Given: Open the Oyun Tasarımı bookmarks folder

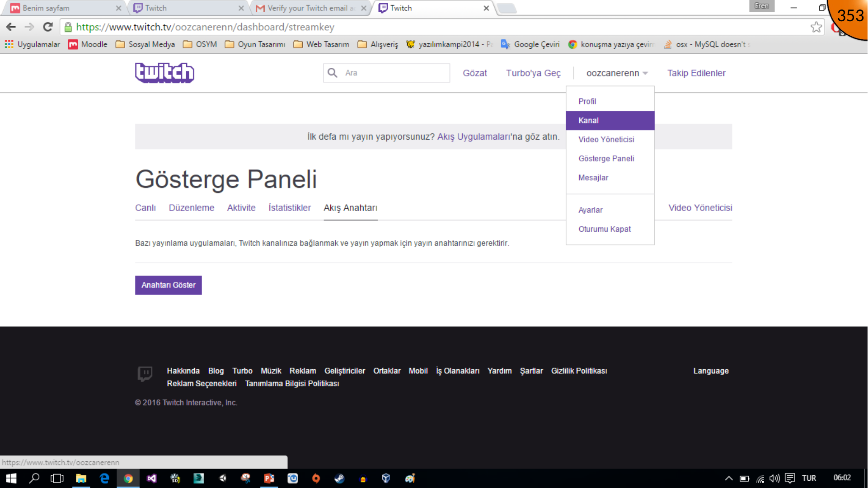Looking at the screenshot, I should [x=255, y=44].
